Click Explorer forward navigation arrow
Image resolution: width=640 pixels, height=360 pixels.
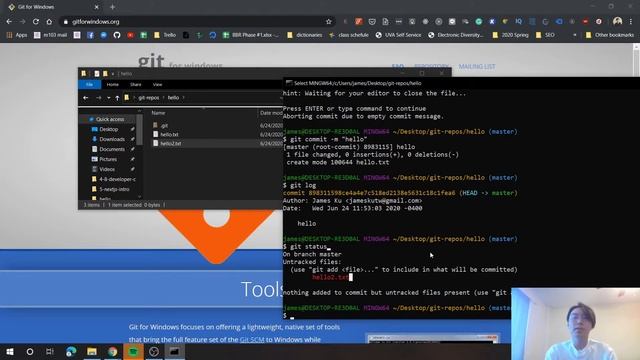pyautogui.click(x=98, y=98)
